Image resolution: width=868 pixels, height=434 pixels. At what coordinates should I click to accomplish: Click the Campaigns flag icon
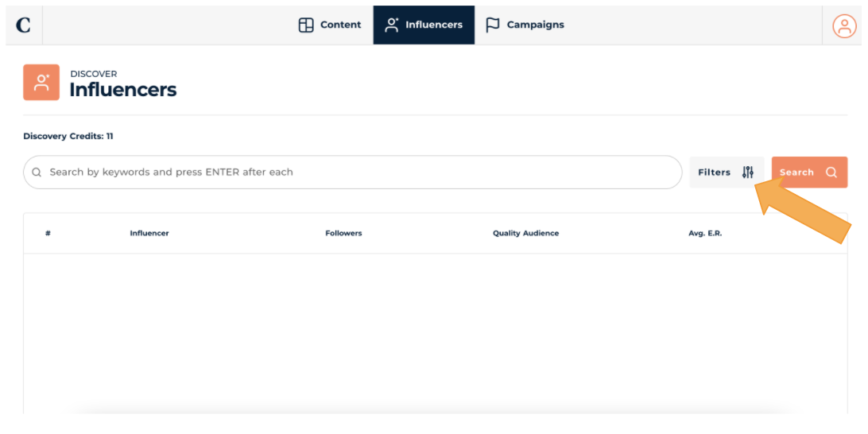[x=493, y=25]
